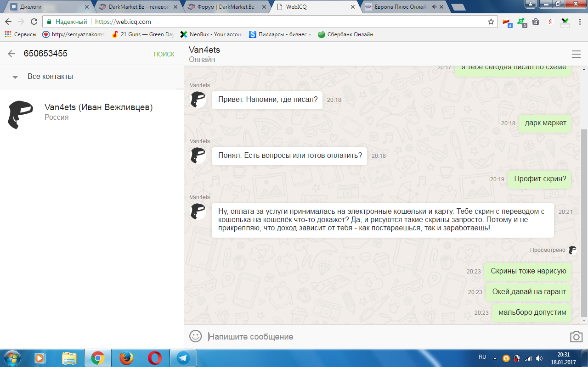Click avatar beside "Понял. Есть вопросы" message
Viewport: 588px width, 390px height.
pos(198,155)
